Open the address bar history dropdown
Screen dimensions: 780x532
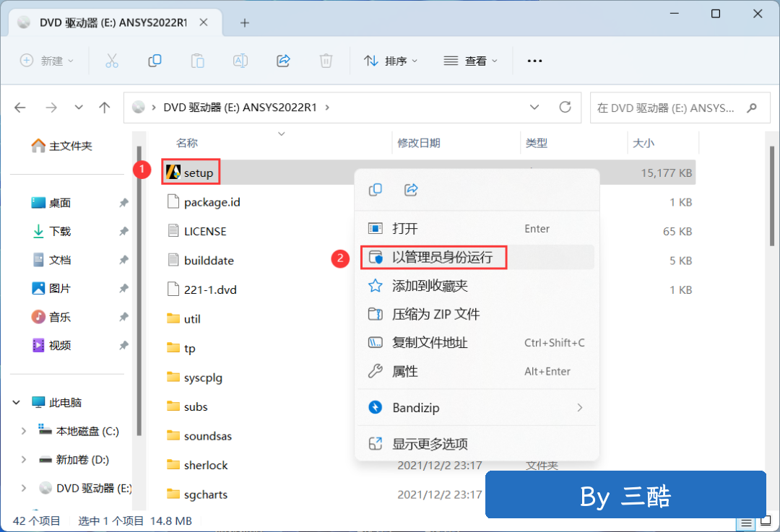(534, 108)
